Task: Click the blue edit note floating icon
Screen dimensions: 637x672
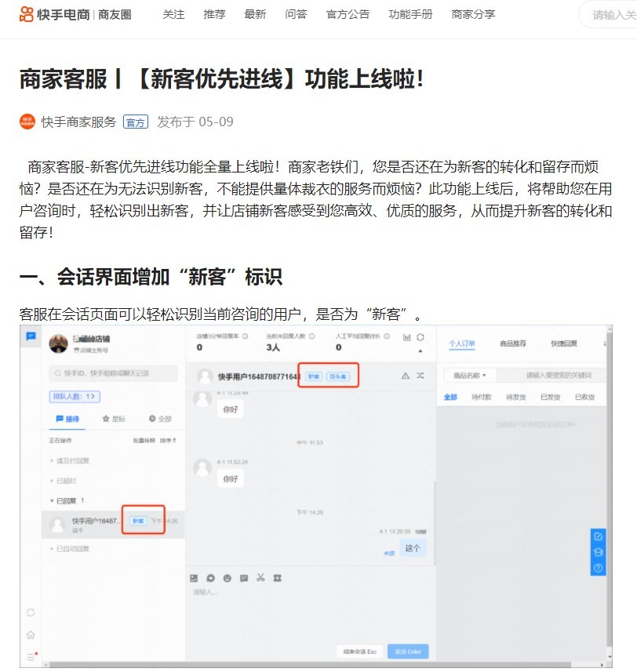Action: (x=599, y=536)
